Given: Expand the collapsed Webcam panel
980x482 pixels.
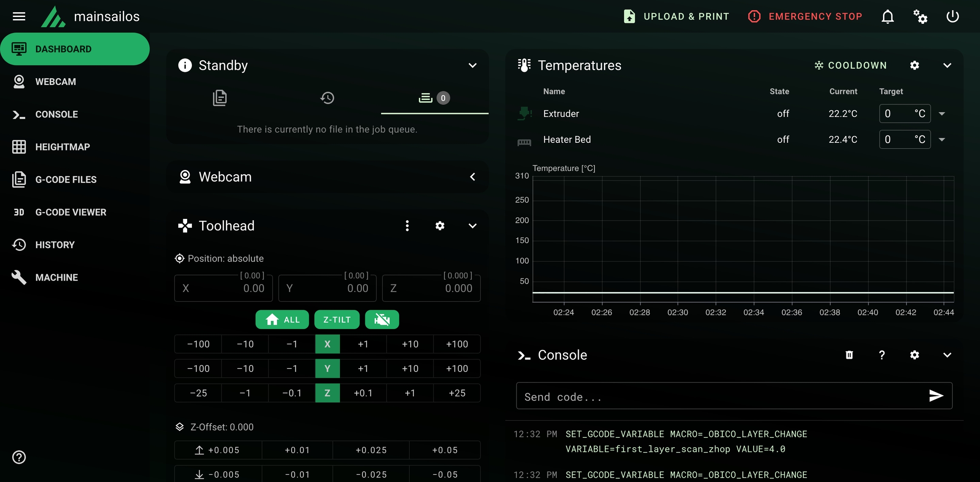Looking at the screenshot, I should click(x=472, y=177).
